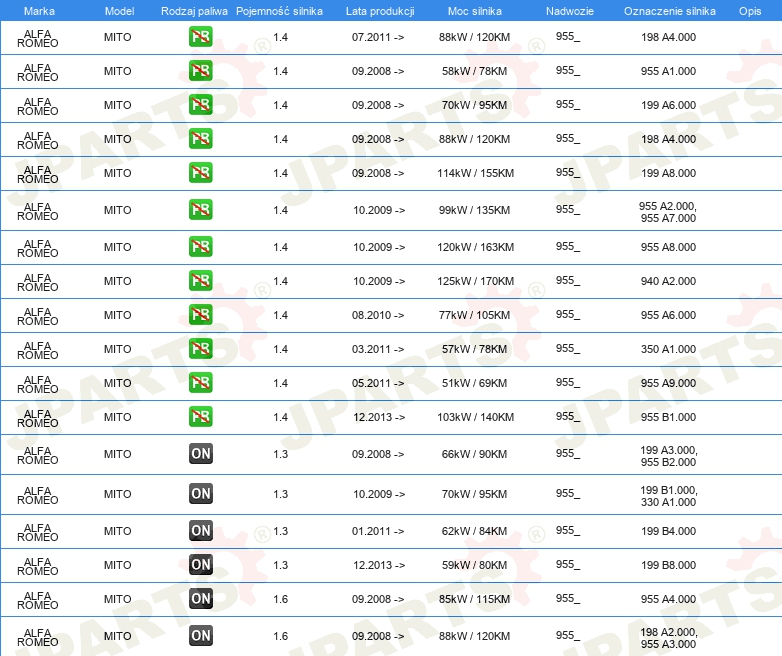Click body code 955_ in 199 B8.000 row

[x=568, y=564]
